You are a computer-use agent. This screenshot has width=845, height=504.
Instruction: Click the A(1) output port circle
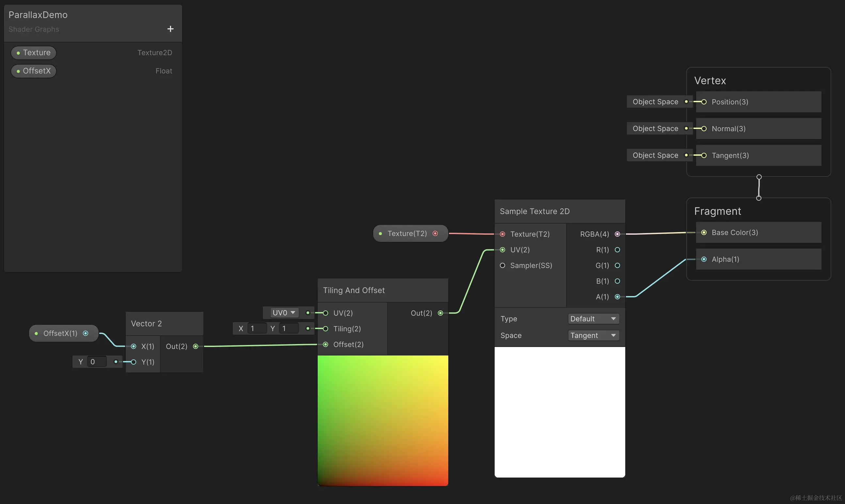[617, 297]
